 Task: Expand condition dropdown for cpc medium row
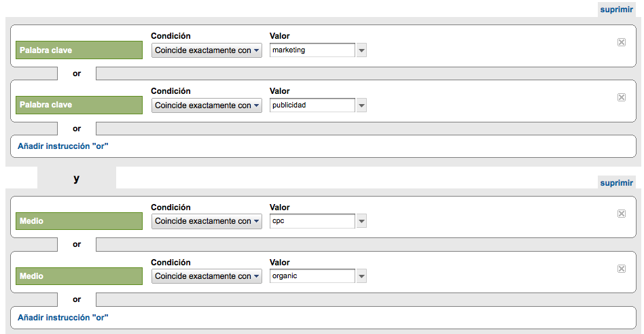click(x=207, y=221)
